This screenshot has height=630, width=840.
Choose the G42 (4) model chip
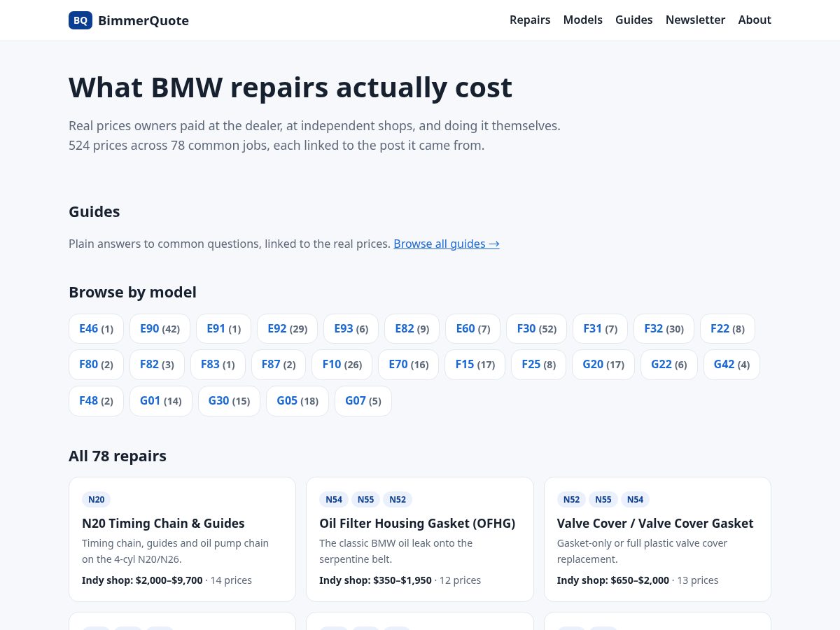(731, 365)
